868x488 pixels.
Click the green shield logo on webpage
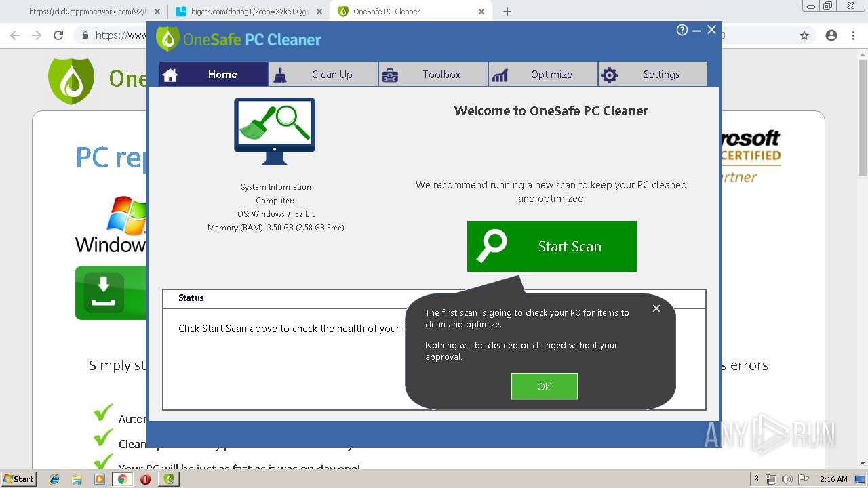[71, 81]
